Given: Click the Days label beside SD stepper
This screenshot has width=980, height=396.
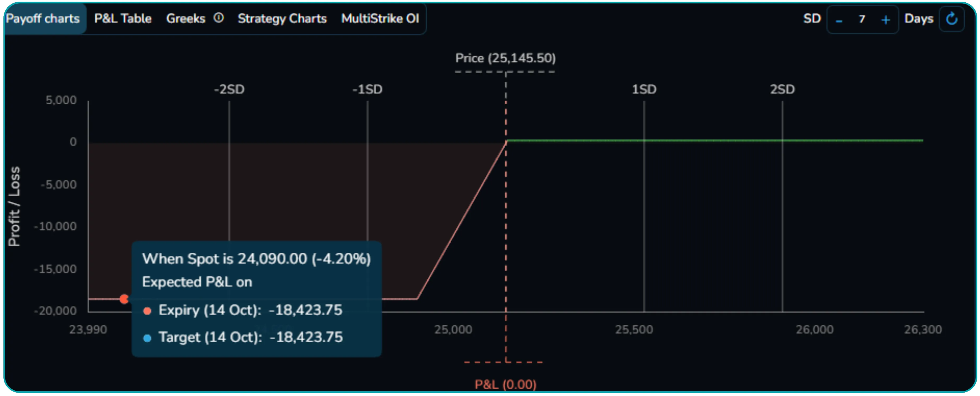Looking at the screenshot, I should 919,19.
